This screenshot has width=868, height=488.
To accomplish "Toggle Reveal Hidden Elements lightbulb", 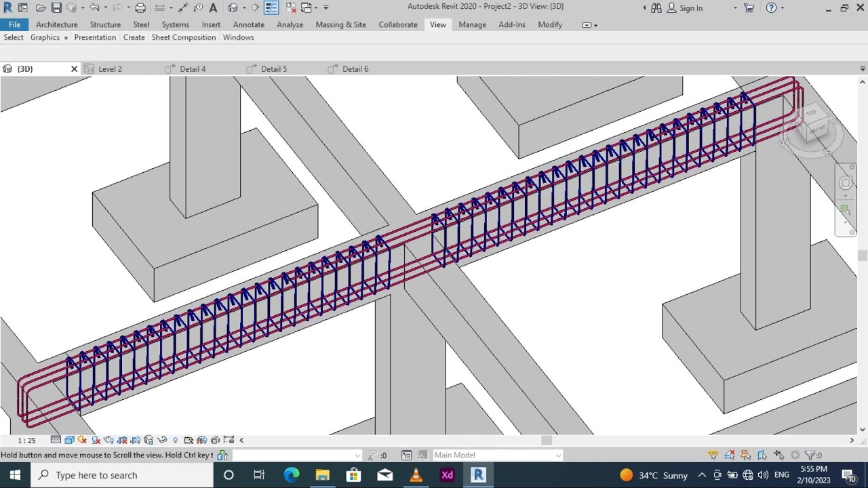I will pyautogui.click(x=175, y=440).
